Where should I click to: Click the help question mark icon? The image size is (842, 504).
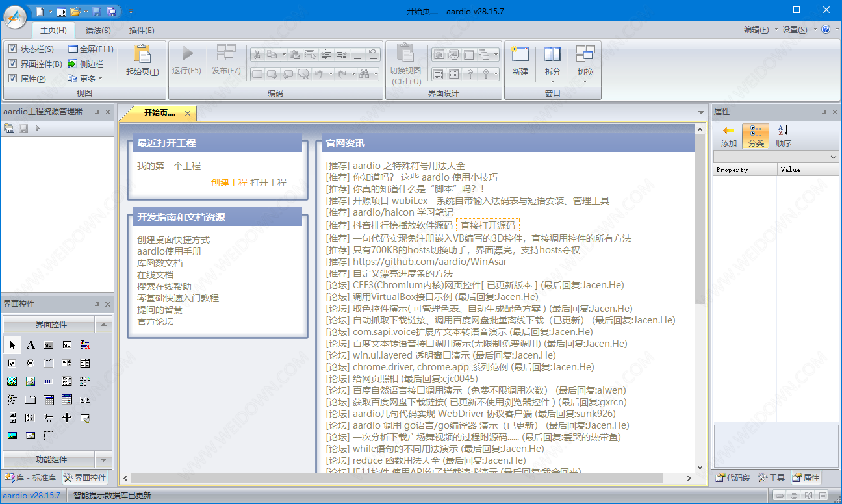click(826, 29)
